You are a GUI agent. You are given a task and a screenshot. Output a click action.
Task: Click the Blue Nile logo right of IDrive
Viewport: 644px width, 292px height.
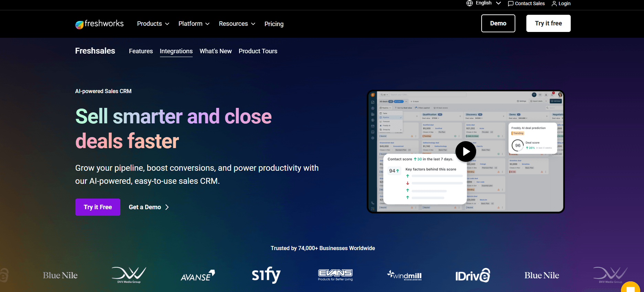[542, 275]
